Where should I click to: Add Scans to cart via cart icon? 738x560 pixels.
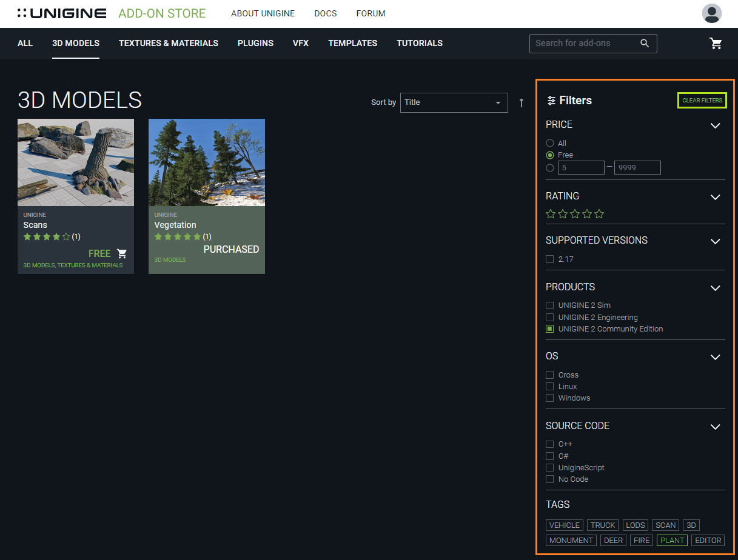click(122, 253)
